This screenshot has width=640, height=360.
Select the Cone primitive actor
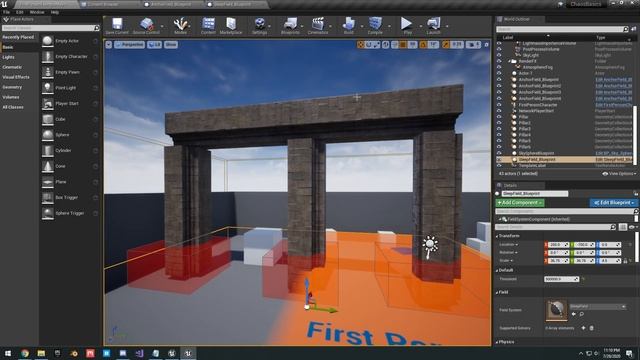point(48,166)
